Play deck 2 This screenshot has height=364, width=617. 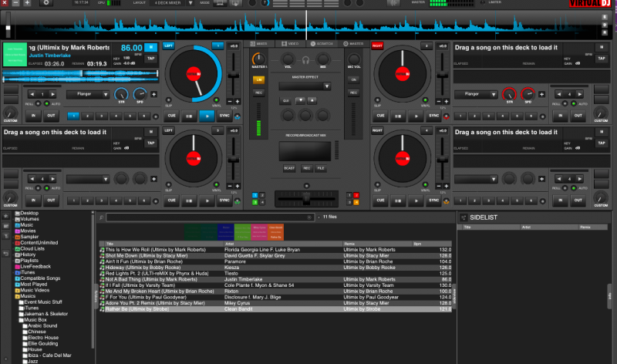416,116
